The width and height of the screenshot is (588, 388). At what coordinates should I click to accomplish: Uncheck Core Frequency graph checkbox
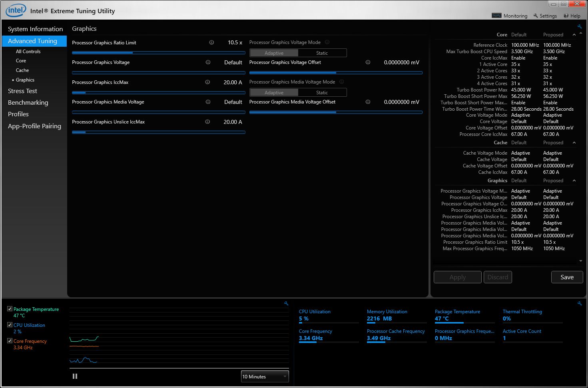[10, 341]
